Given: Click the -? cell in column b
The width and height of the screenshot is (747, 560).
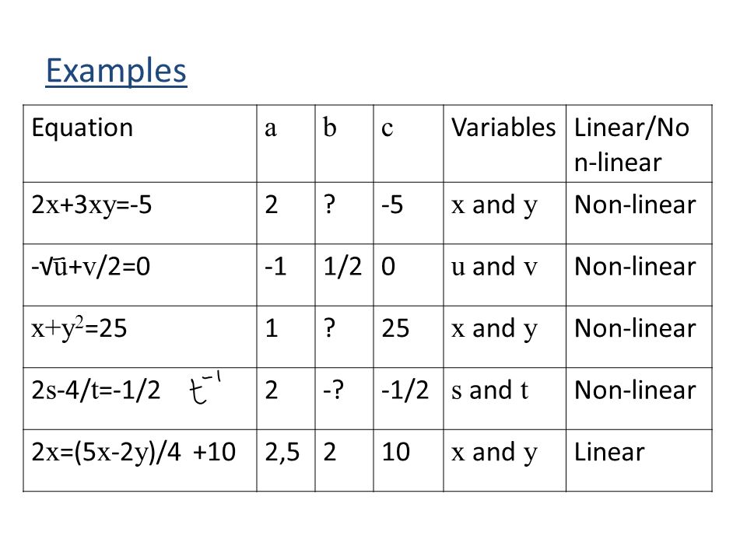Looking at the screenshot, I should (344, 398).
